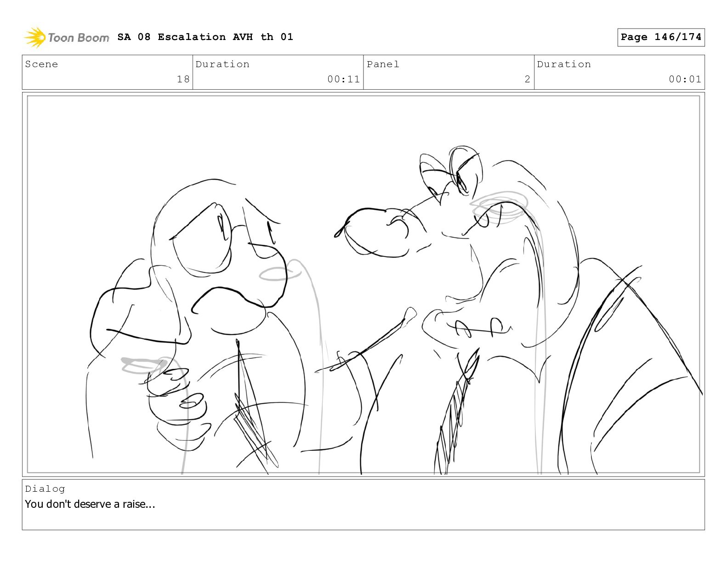The width and height of the screenshot is (728, 563).
Task: Click the 'Scene' header label
Action: click(x=41, y=64)
